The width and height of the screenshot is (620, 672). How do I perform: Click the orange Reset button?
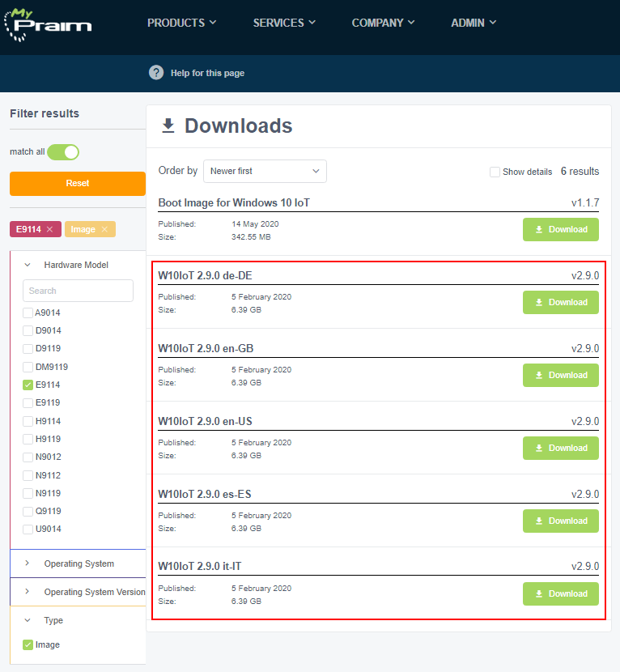click(78, 184)
